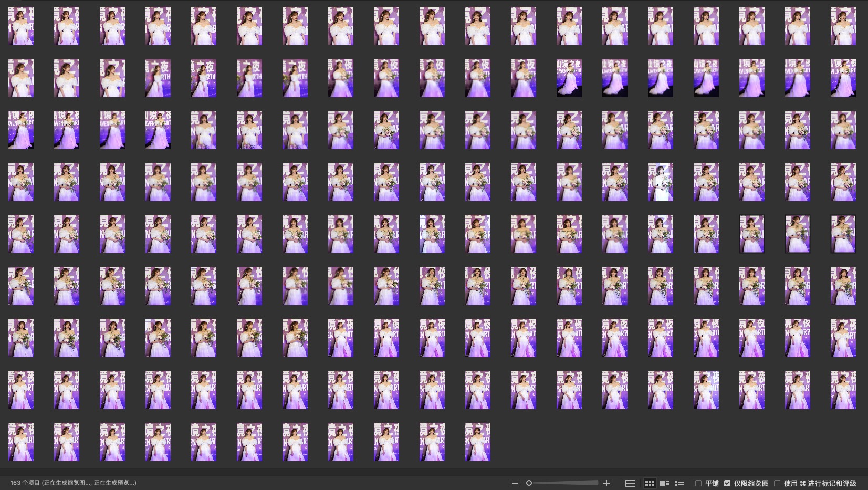This screenshot has width=868, height=490.
Task: Switch to details view icon
Action: point(664,483)
